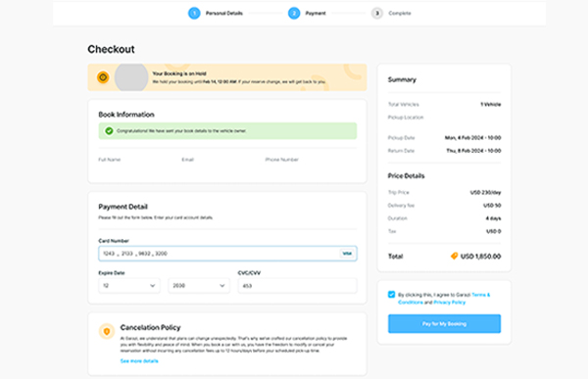Select the Complete step label
588x379 pixels.
coord(400,13)
